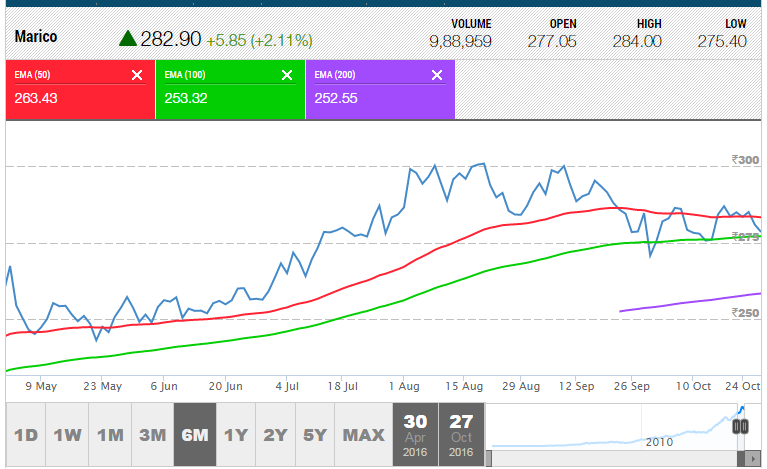Select the 1Y time range
The width and height of the screenshot is (767, 469).
pyautogui.click(x=236, y=435)
